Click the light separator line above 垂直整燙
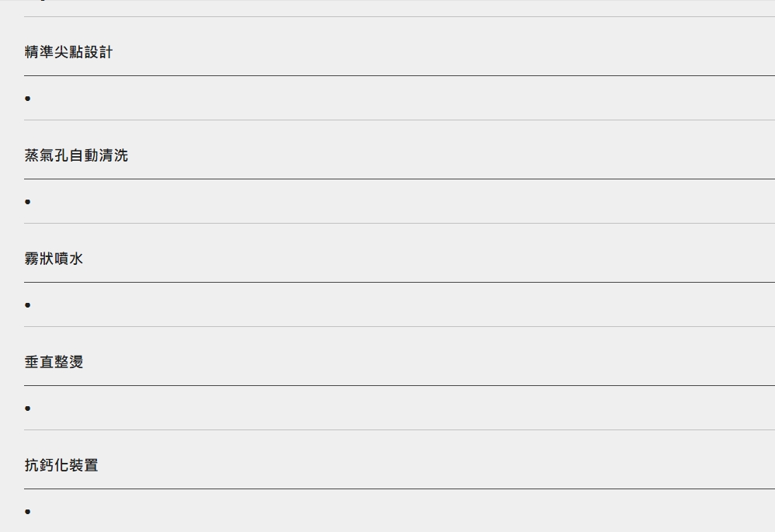The height and width of the screenshot is (532, 775). (399, 327)
